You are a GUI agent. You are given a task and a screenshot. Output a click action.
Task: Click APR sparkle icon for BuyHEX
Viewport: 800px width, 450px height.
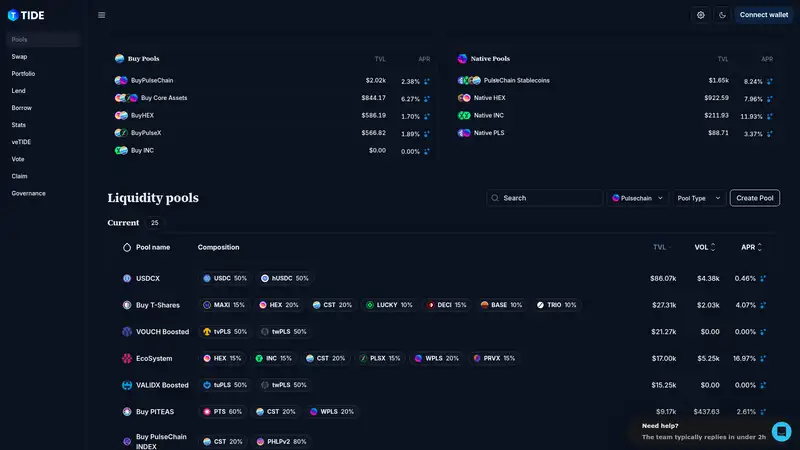(427, 116)
